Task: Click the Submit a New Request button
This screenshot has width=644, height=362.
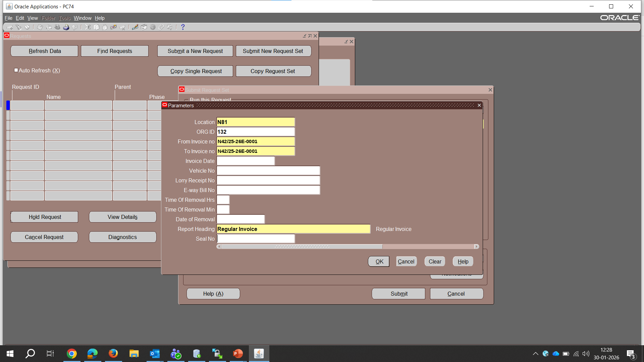Action: click(x=195, y=51)
